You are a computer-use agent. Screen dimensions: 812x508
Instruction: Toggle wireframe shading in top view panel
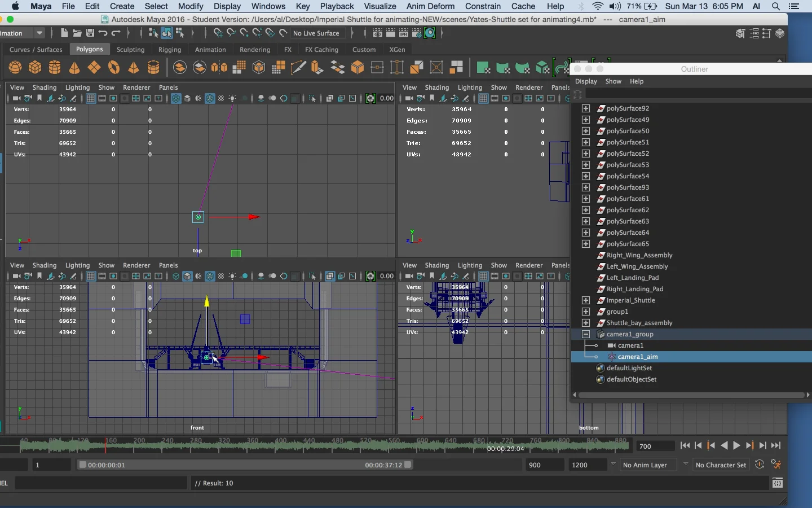pyautogui.click(x=176, y=98)
